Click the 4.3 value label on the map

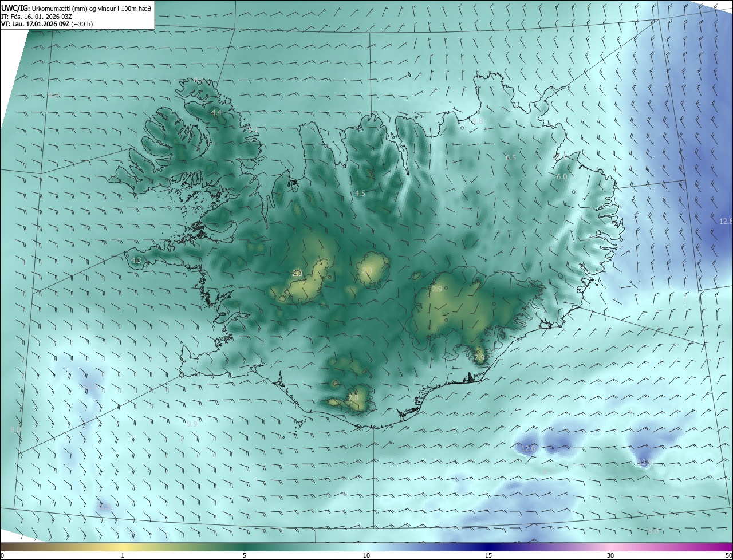pyautogui.click(x=136, y=261)
